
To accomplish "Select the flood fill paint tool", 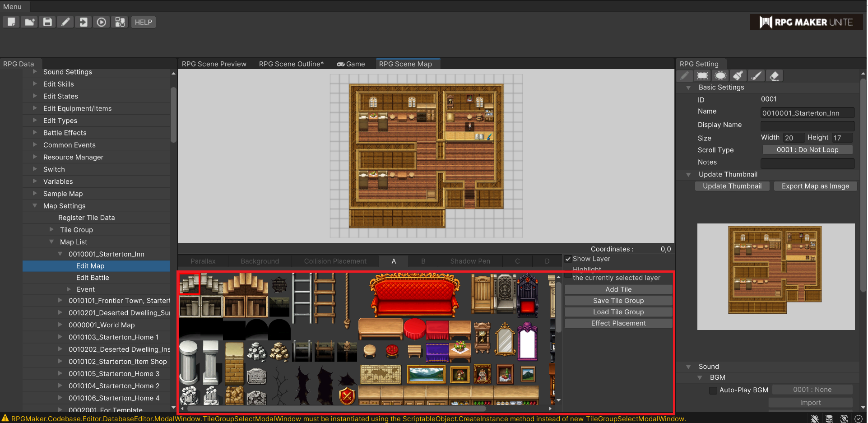I will point(738,76).
